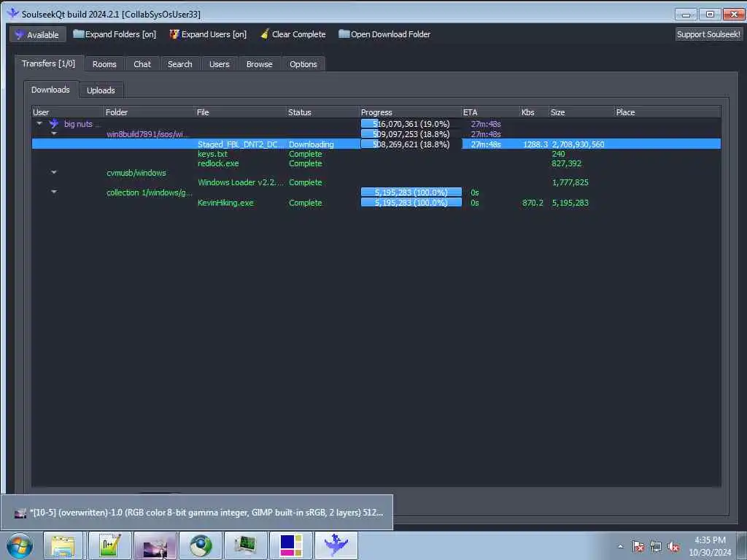
Task: Open Windows Explorer from the taskbar
Action: click(63, 545)
